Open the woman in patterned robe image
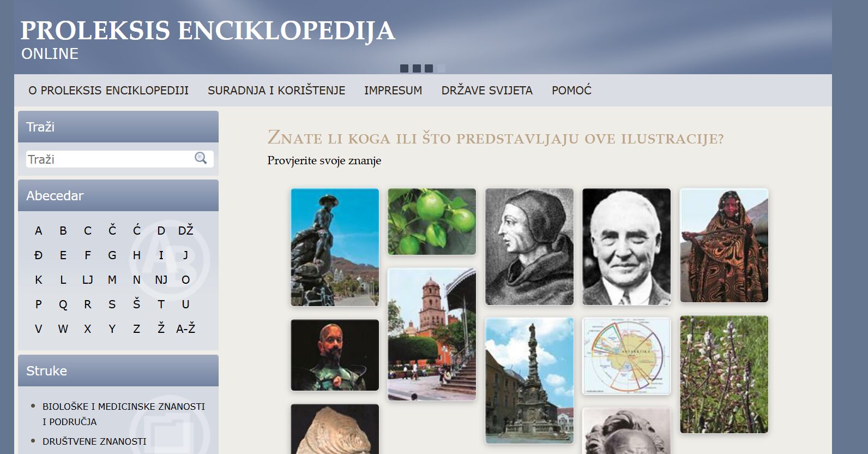 pos(724,246)
